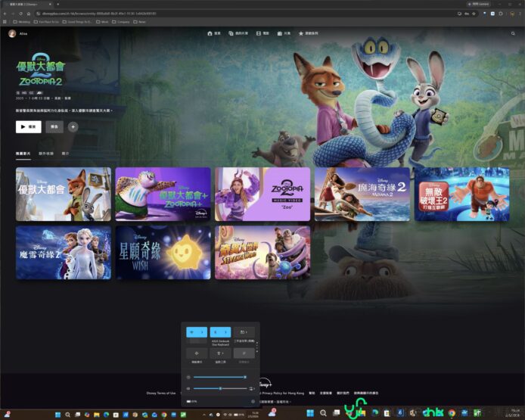Go to Movies in the Disney+ nav bar
The image size is (525, 420).
262,33
